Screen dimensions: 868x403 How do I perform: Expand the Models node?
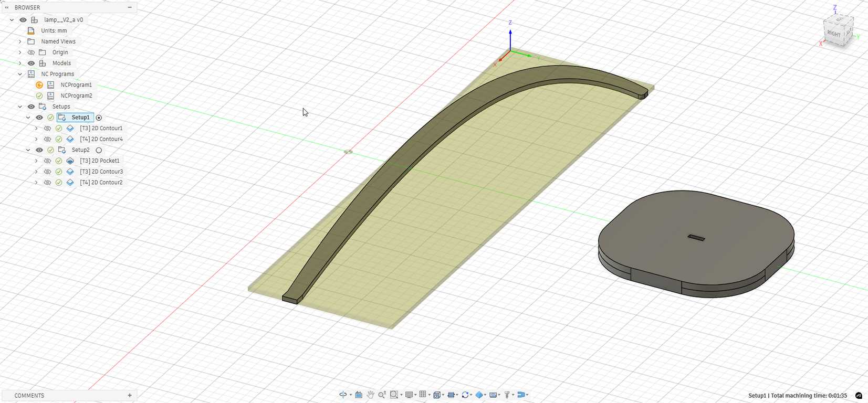[x=20, y=63]
